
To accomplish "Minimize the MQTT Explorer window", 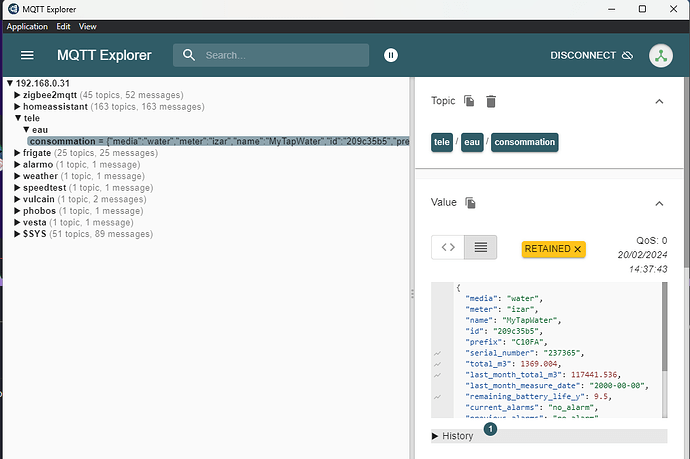I will click(611, 9).
